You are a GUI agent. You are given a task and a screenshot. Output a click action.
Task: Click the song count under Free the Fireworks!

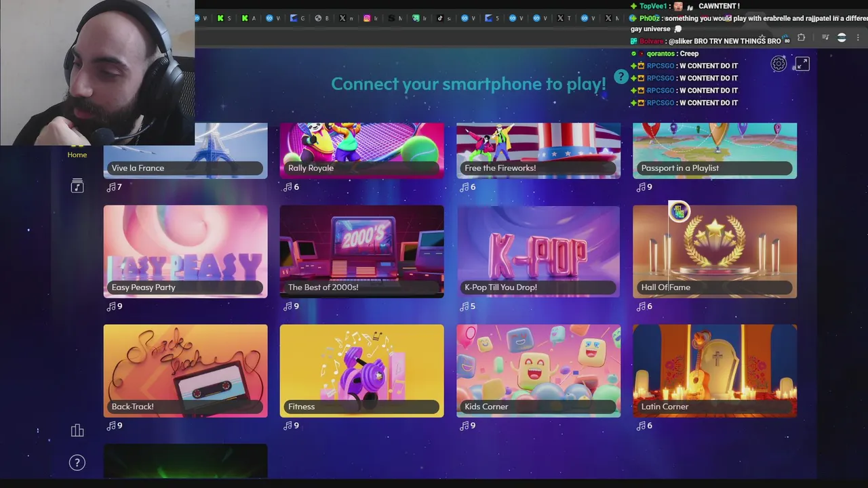tap(467, 187)
